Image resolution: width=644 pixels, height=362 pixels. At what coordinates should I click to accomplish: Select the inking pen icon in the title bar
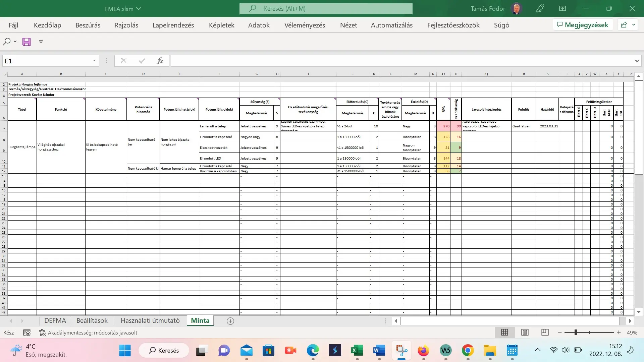(x=540, y=8)
